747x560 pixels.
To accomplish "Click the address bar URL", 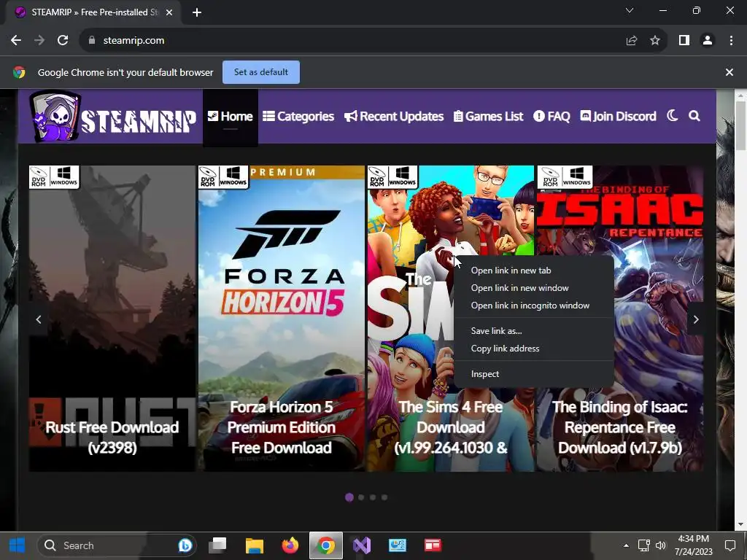I will (x=134, y=41).
